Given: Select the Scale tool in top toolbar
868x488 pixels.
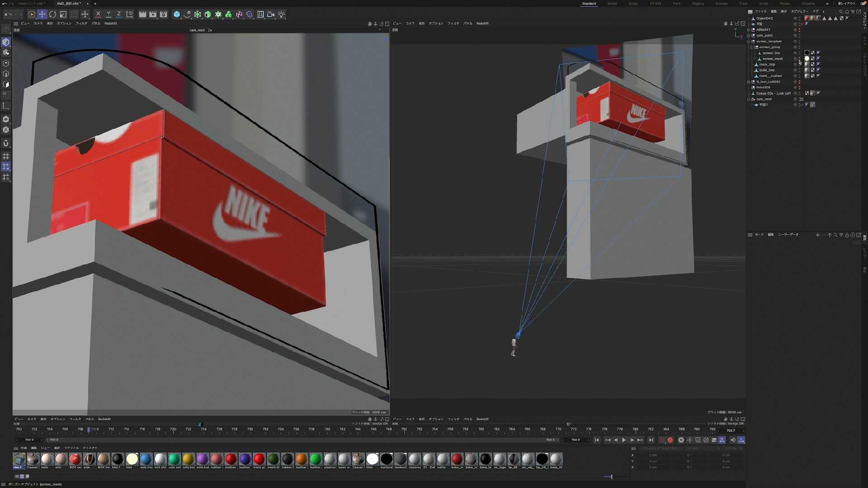Looking at the screenshot, I should tap(63, 14).
